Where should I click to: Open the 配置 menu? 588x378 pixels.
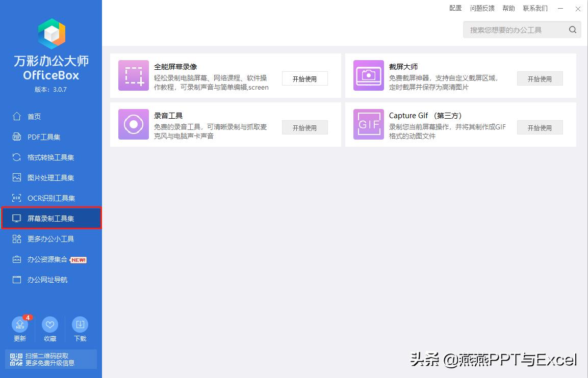[455, 8]
